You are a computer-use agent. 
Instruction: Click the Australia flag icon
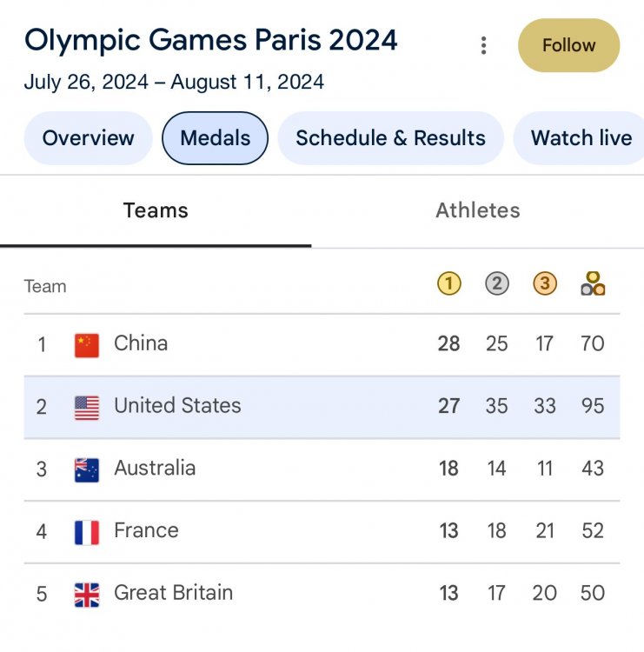coord(87,469)
